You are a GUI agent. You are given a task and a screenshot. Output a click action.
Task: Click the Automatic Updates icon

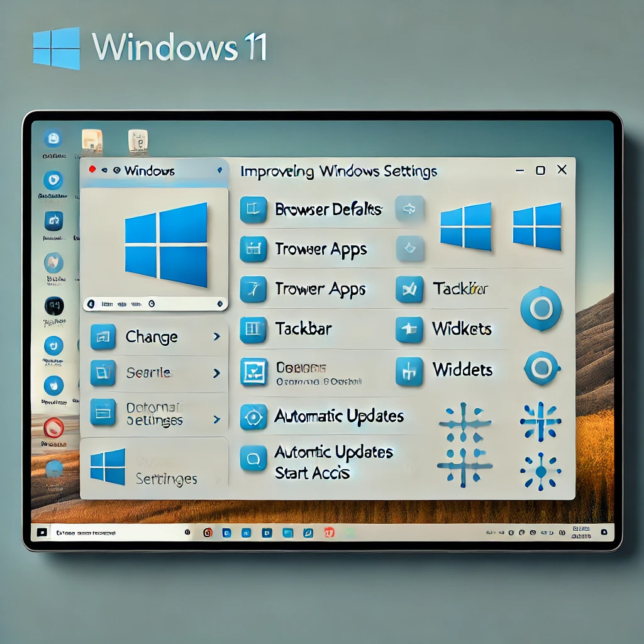(253, 417)
